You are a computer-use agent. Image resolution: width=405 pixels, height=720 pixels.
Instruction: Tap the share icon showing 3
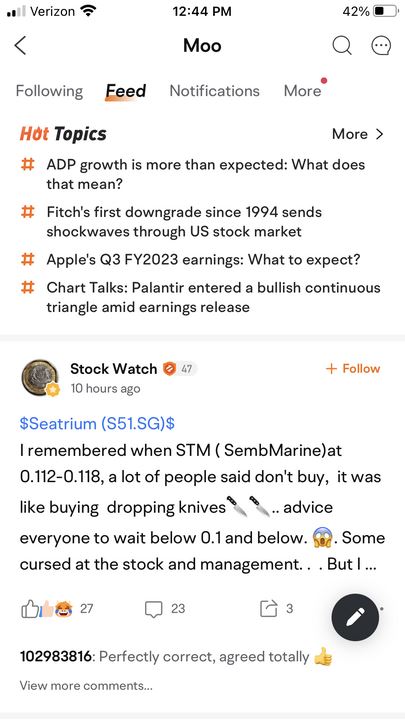point(268,609)
